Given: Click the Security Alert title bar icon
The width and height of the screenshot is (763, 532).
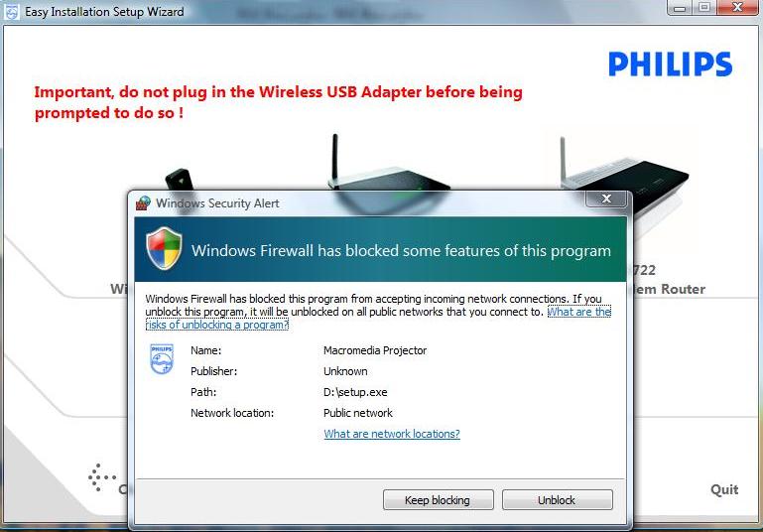Looking at the screenshot, I should [143, 202].
